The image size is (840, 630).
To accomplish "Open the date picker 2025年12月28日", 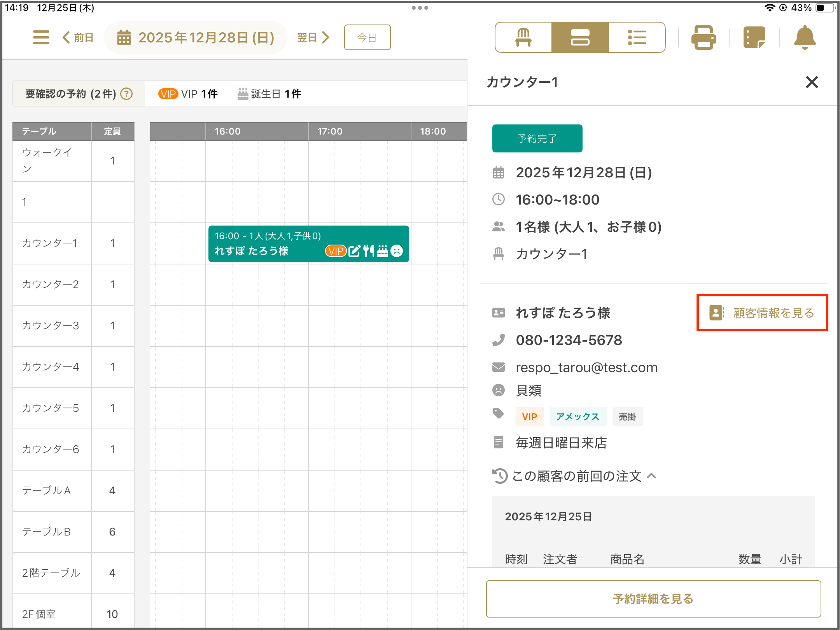I will [196, 37].
